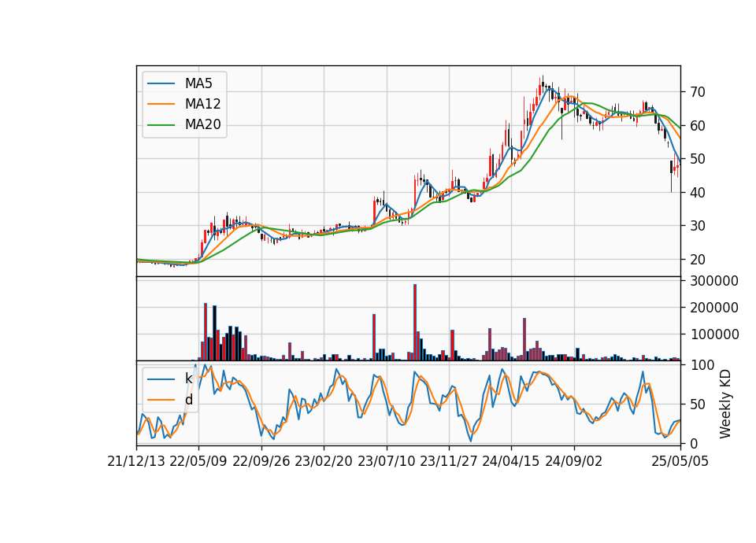
Task: Click the KD axis value 100
Action: [x=702, y=365]
